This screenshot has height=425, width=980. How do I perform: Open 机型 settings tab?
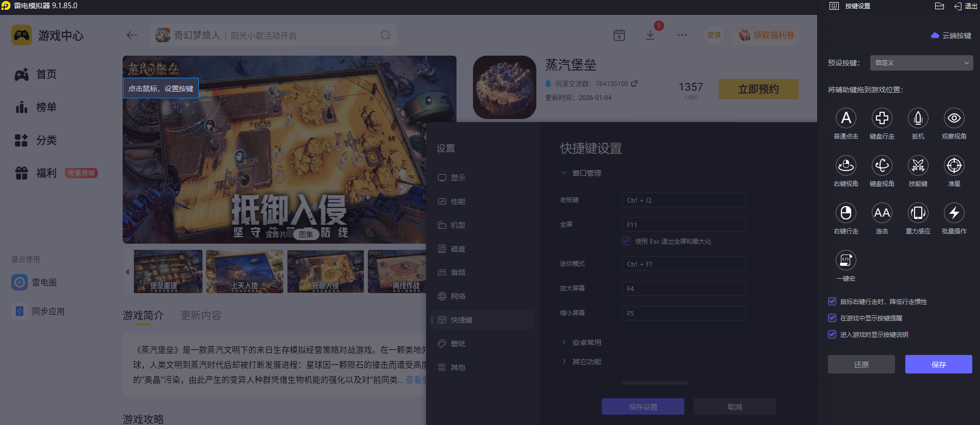[x=483, y=225]
